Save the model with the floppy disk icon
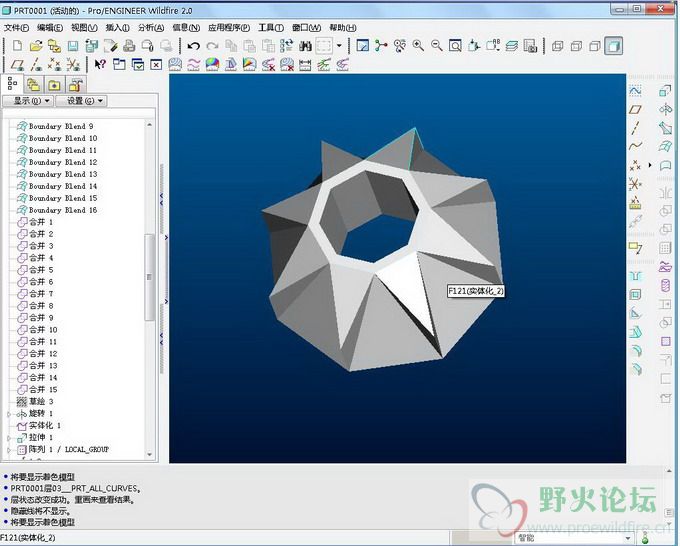The width and height of the screenshot is (680, 546). [x=73, y=46]
